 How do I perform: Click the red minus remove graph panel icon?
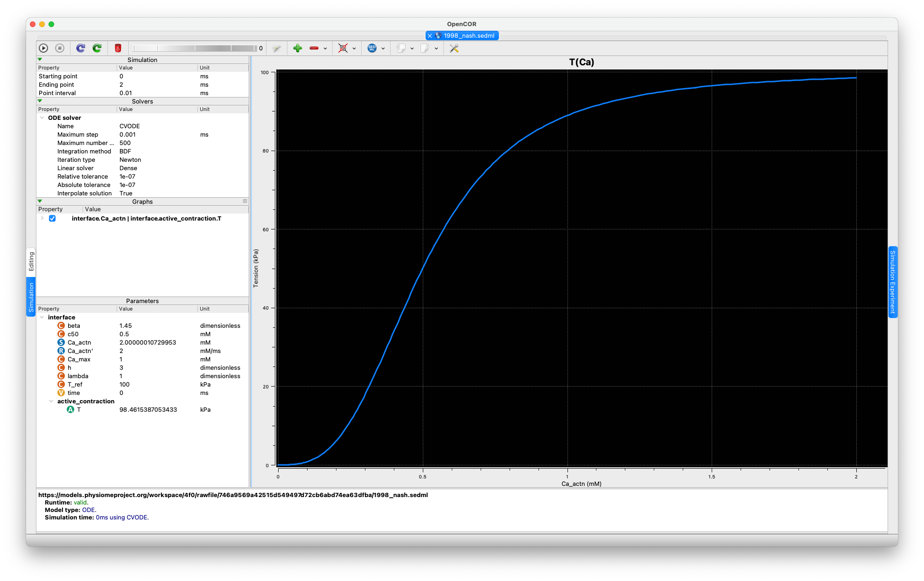coord(314,48)
